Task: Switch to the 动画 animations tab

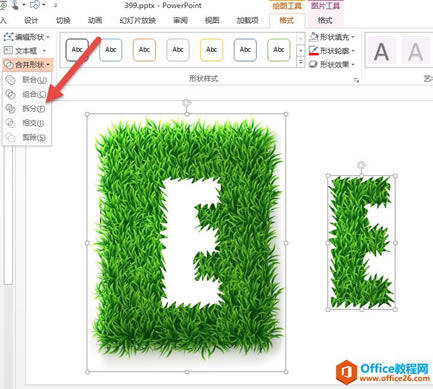Action: point(95,20)
